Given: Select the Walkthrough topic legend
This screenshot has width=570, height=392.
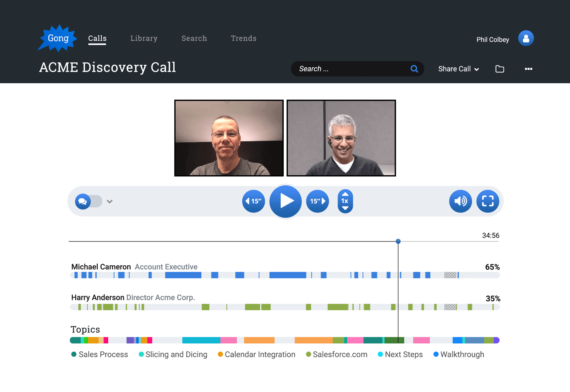Looking at the screenshot, I should click(459, 354).
